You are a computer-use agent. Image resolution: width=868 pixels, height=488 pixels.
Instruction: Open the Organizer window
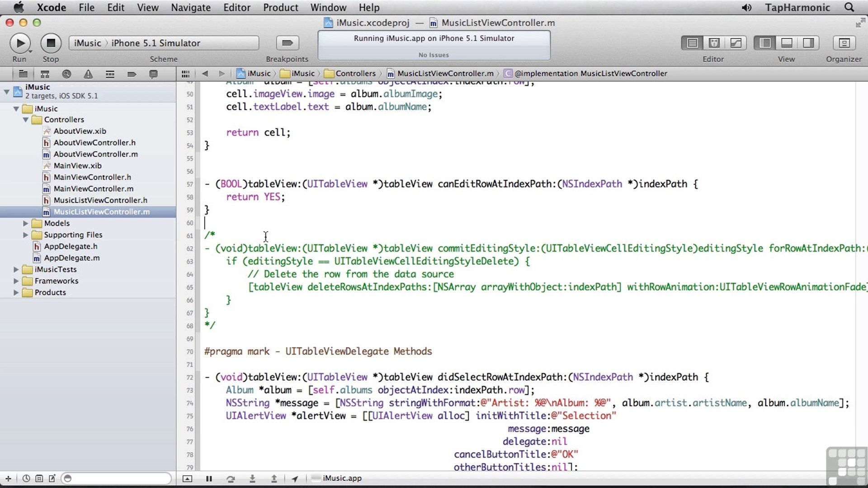coord(844,43)
